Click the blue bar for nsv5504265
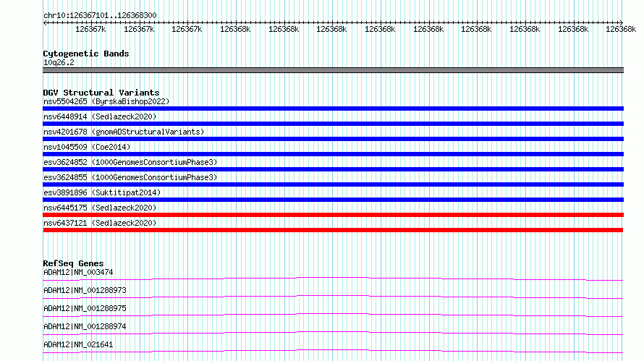Image resolution: width=644 pixels, height=361 pixels. pos(333,109)
